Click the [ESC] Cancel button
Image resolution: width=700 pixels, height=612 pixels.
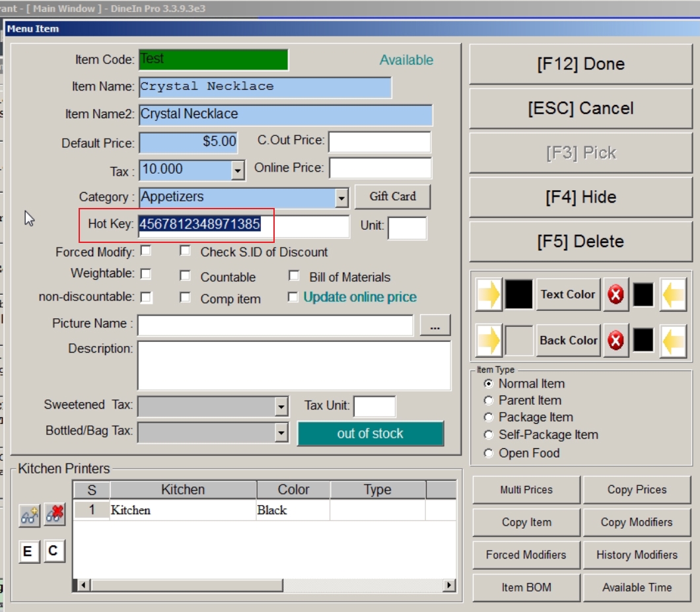pos(580,108)
